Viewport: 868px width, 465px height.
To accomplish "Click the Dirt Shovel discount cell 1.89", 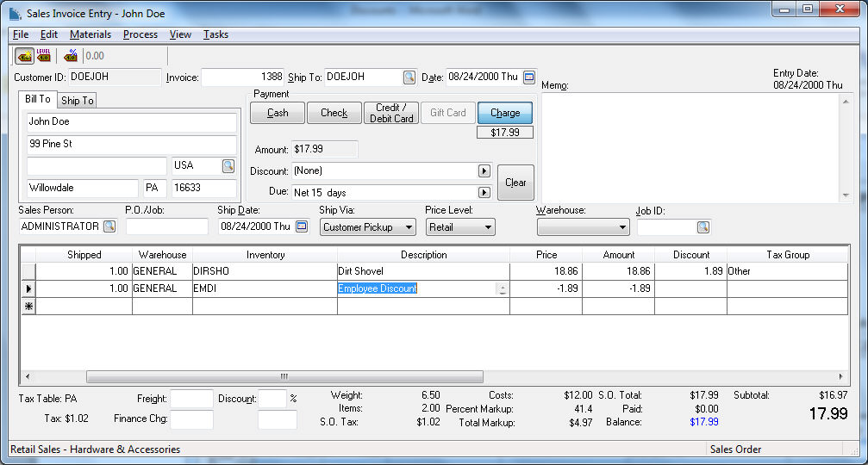I will pos(690,271).
